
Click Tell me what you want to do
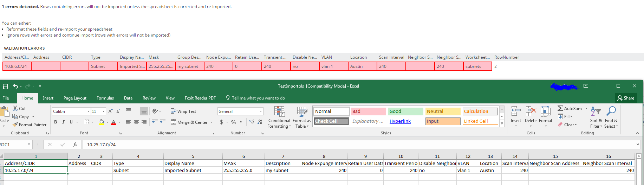pos(255,98)
